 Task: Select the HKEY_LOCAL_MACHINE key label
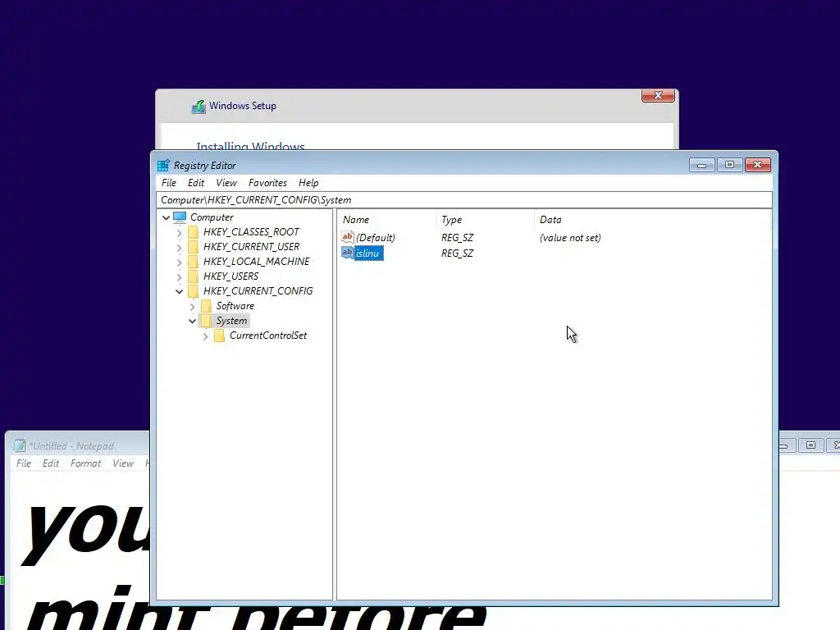click(256, 262)
